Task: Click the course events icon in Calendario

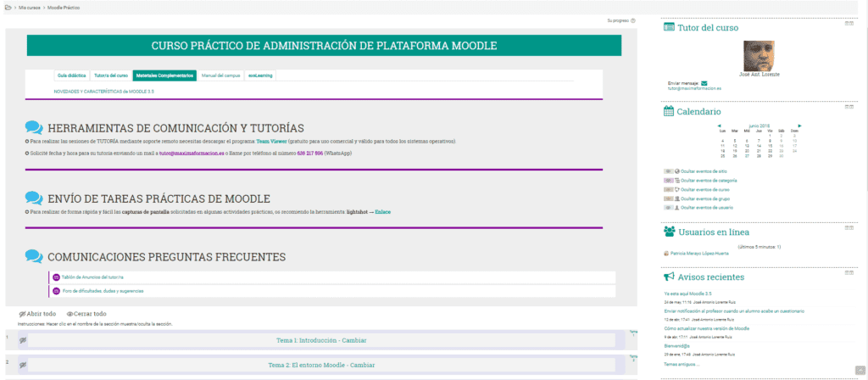Action: 677,189
